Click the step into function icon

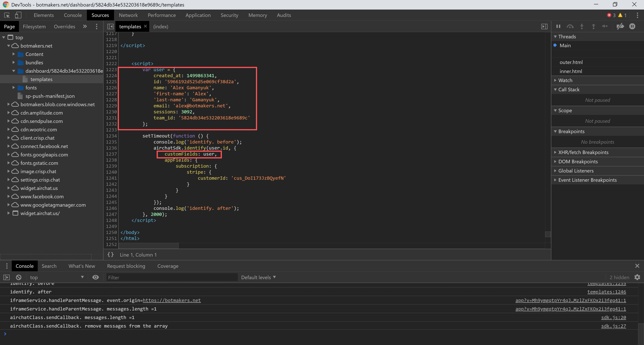click(582, 26)
